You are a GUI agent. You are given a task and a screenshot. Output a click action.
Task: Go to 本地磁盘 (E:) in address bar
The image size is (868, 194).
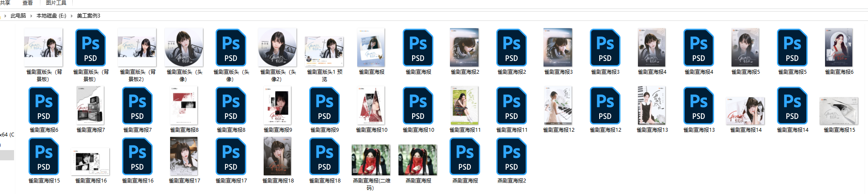(x=51, y=16)
